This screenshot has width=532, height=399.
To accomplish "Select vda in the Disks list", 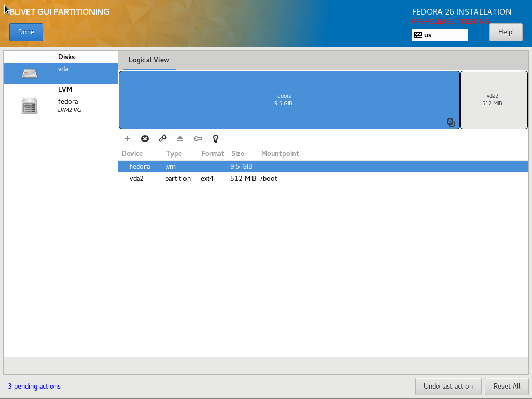I will [61, 73].
